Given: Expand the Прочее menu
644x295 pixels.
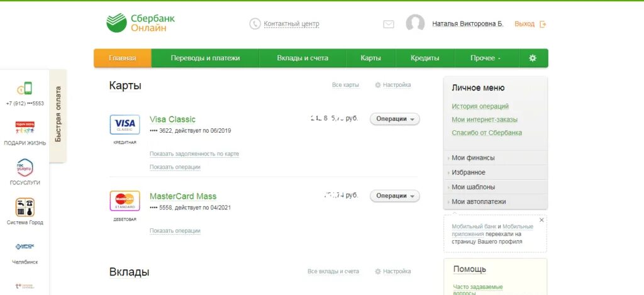Looking at the screenshot, I should [x=486, y=58].
